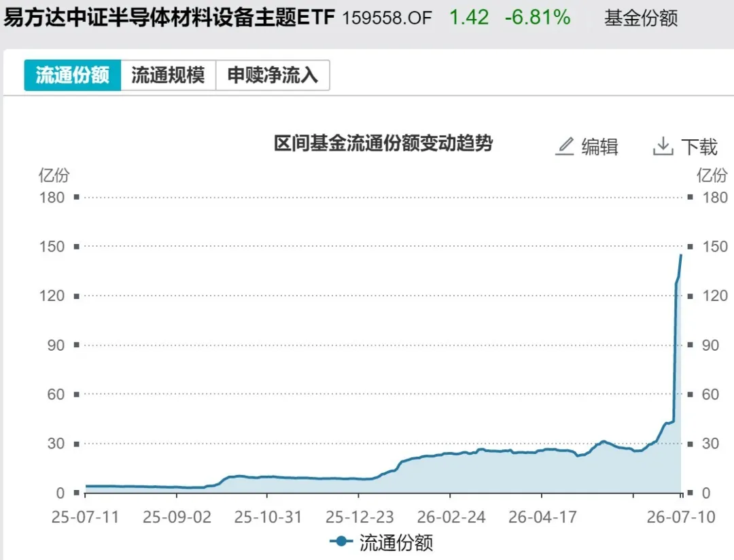Toggle the 流通份额 legend marker
The image size is (734, 560).
coord(341,541)
